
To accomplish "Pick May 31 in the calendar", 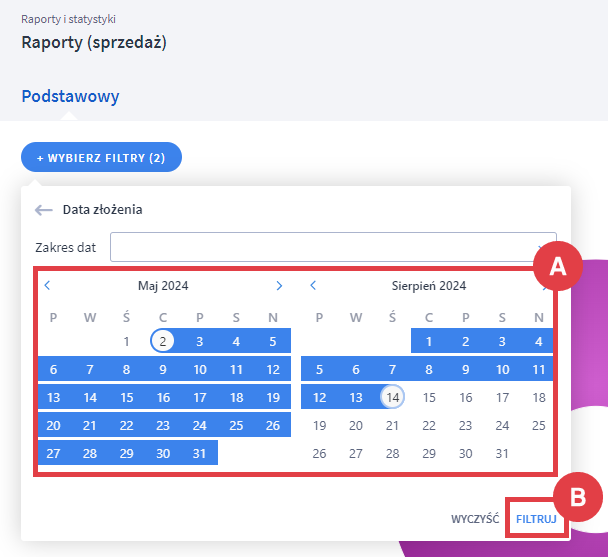I will (x=199, y=453).
